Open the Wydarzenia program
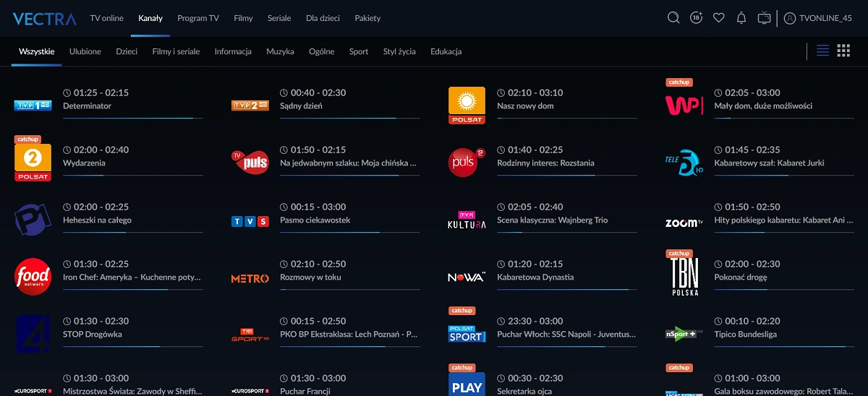 click(x=84, y=163)
